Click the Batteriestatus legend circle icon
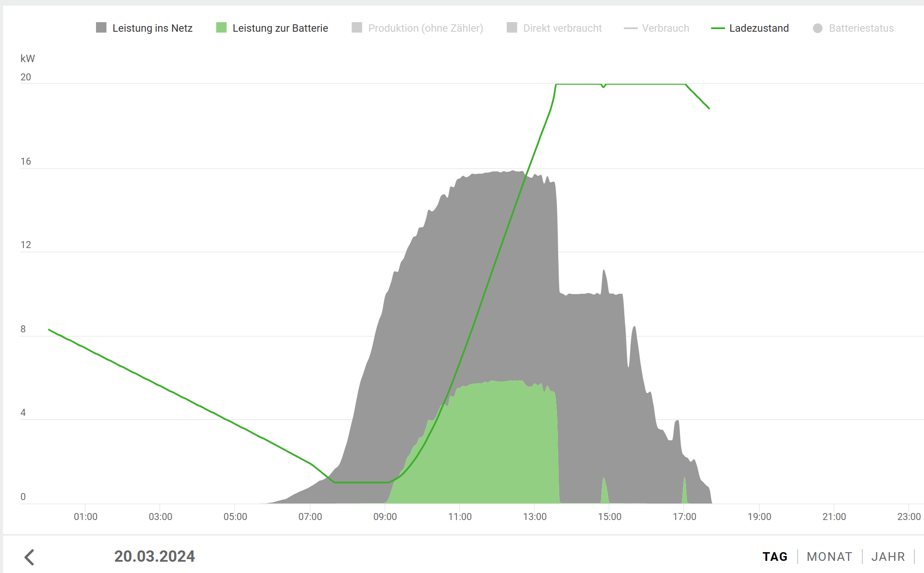This screenshot has width=924, height=573. [818, 28]
